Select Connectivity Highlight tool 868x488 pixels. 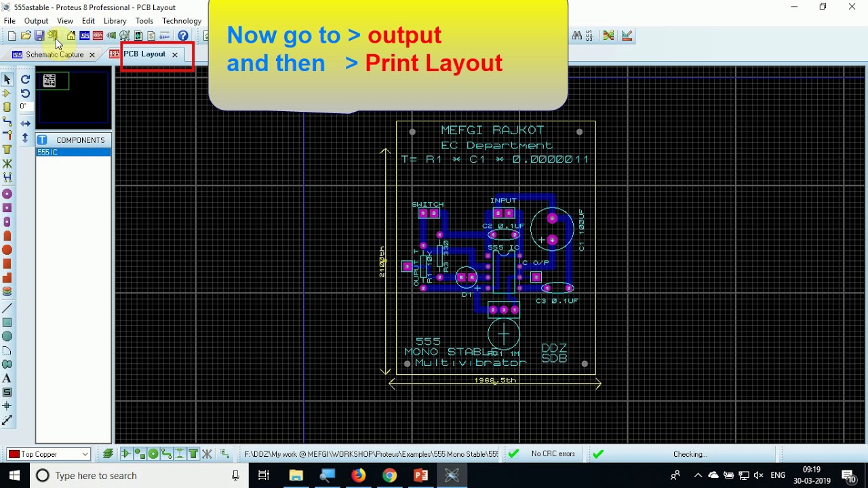click(x=7, y=178)
